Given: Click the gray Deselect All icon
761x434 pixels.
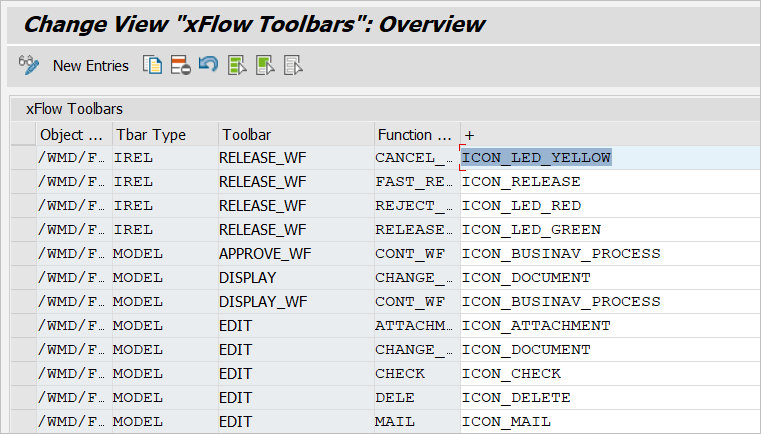Looking at the screenshot, I should point(293,66).
